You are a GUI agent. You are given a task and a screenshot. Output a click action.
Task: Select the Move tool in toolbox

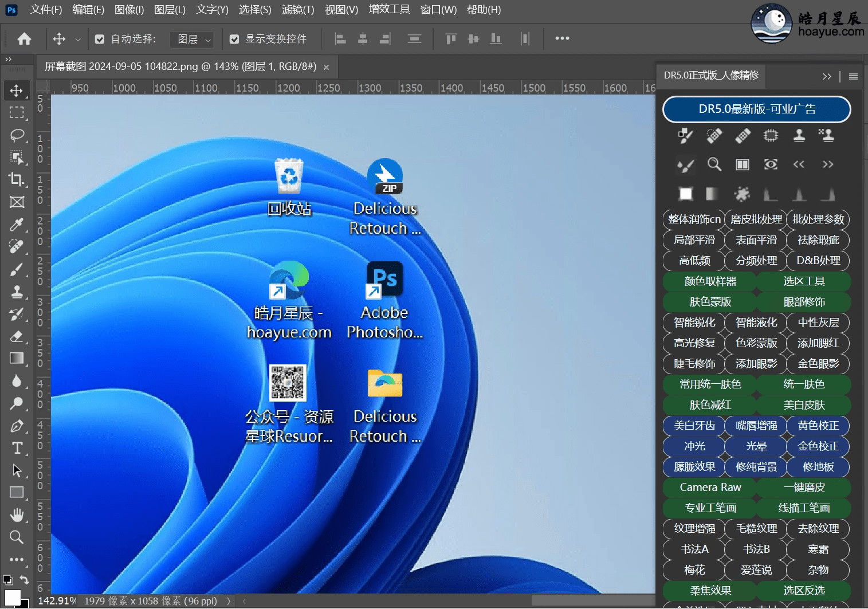tap(17, 91)
